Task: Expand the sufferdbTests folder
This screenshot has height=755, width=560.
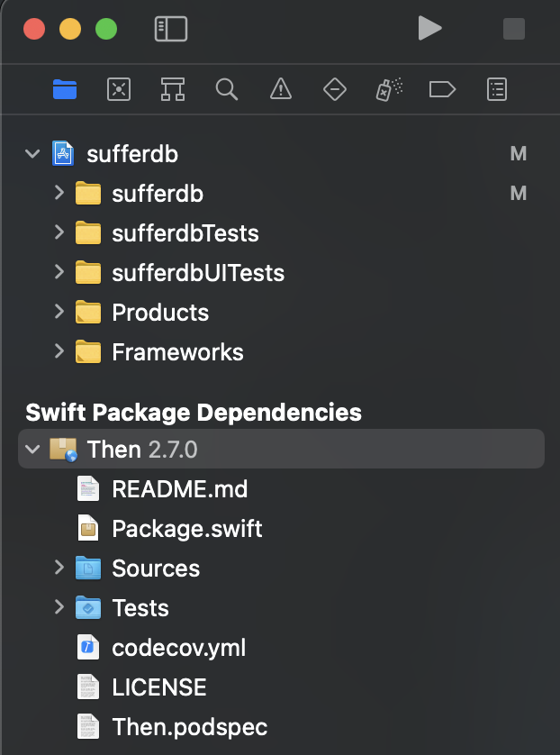Action: click(x=59, y=232)
